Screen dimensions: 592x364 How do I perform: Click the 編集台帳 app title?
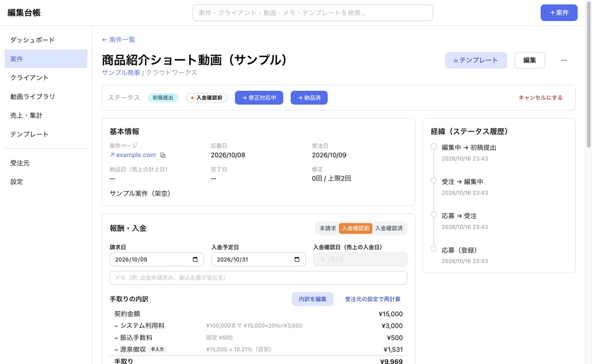tap(24, 13)
